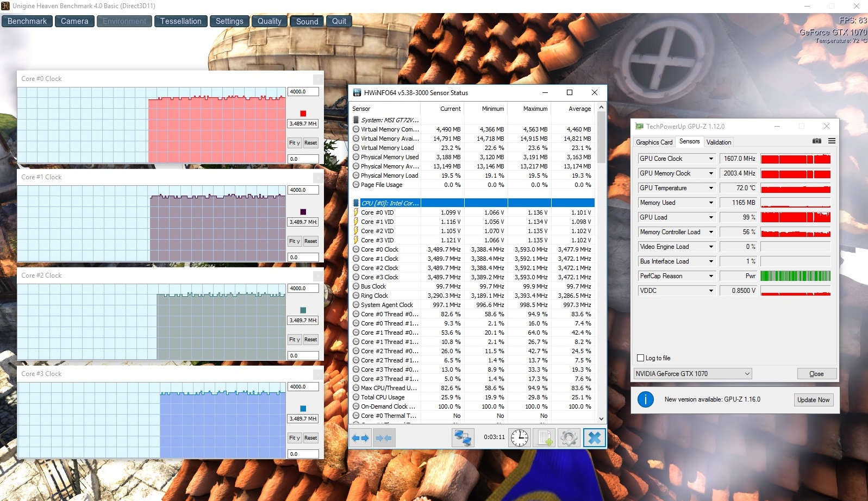The image size is (868, 501).
Task: Click the blue color swatch in Core #3 Clock
Action: [303, 409]
